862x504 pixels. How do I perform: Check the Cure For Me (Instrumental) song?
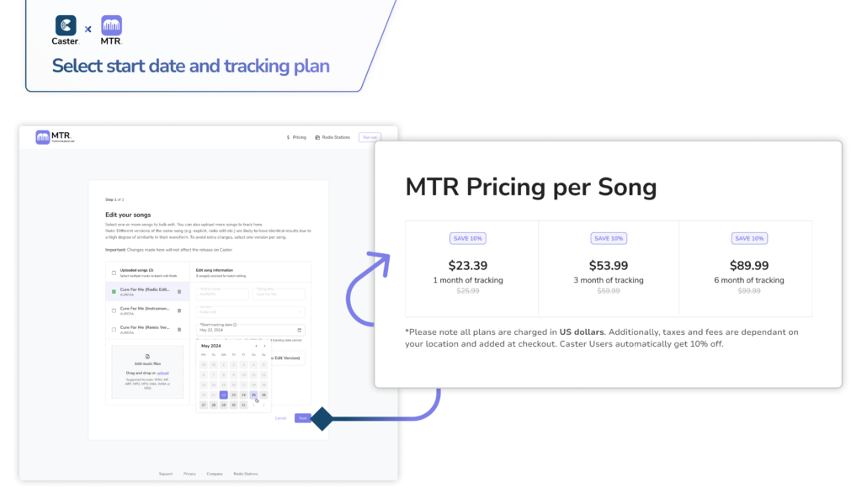(x=114, y=310)
